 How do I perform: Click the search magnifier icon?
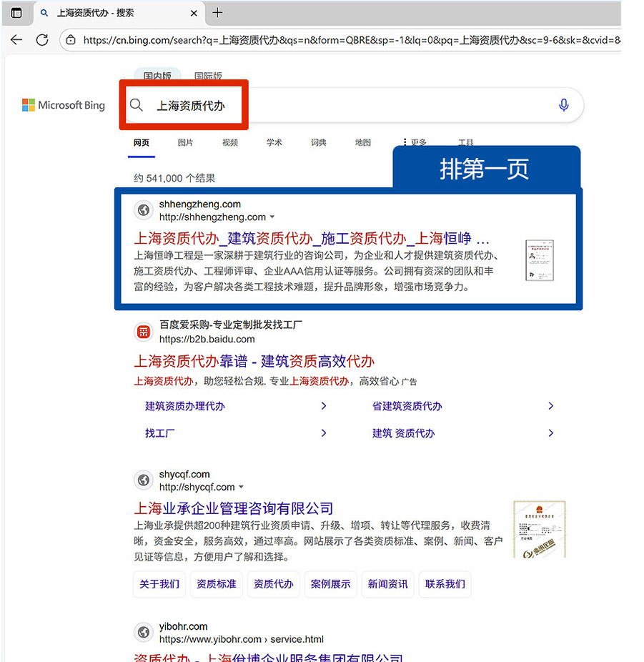tap(137, 105)
